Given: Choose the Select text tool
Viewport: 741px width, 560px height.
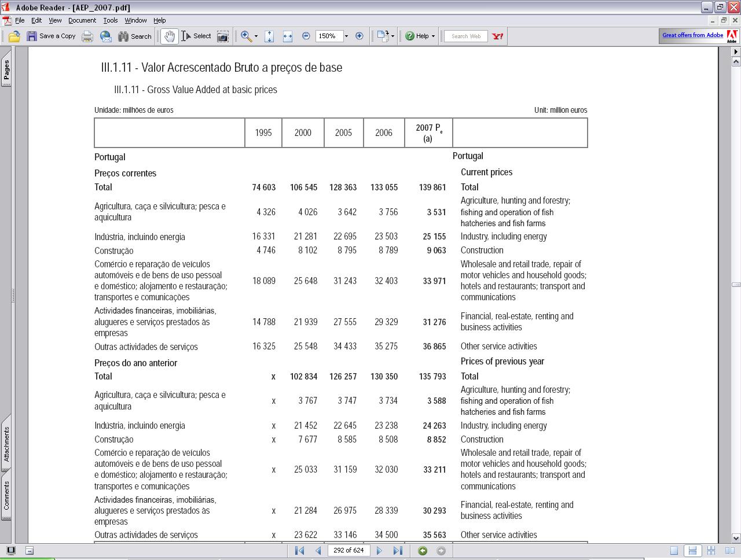Looking at the screenshot, I should tap(196, 36).
